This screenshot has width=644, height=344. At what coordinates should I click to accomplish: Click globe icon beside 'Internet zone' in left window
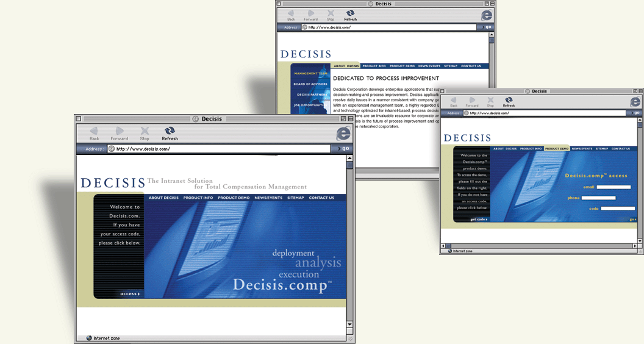(x=89, y=338)
